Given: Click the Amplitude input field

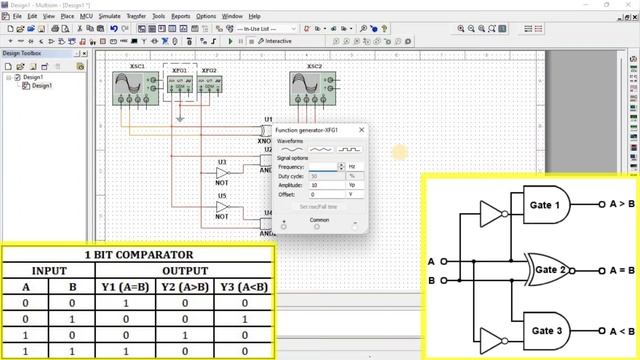Looking at the screenshot, I should click(x=327, y=185).
